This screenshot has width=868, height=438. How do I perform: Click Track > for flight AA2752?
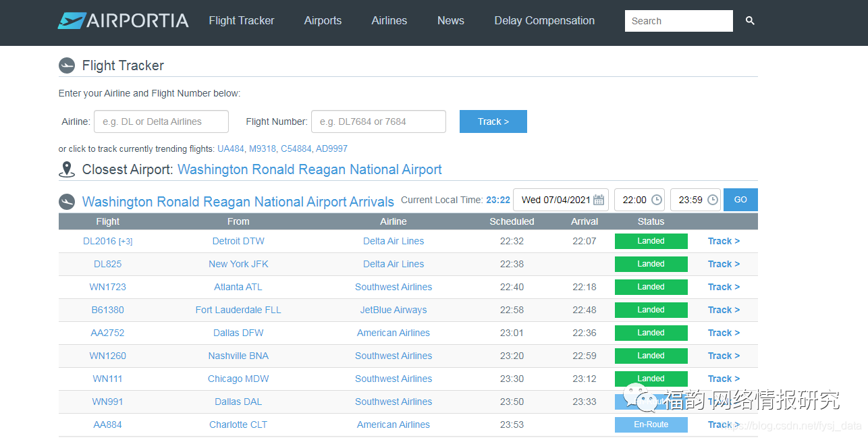724,333
